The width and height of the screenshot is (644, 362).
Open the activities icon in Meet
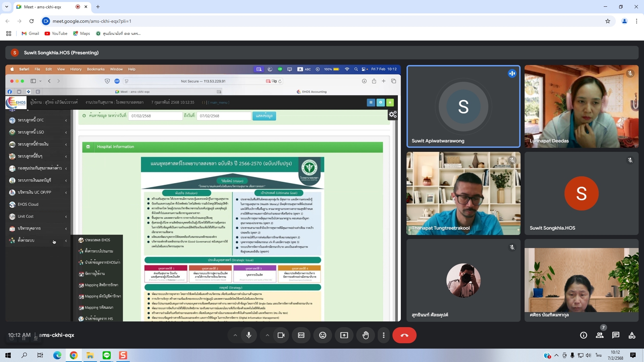click(x=632, y=335)
